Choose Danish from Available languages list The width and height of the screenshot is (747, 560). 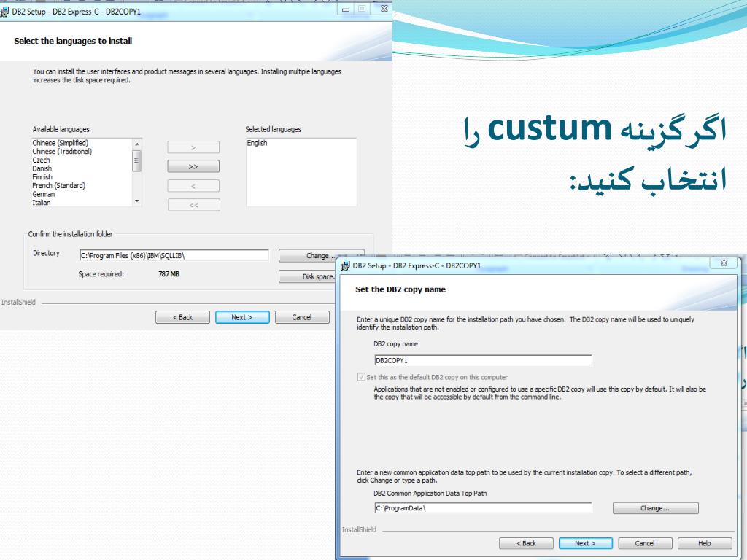point(42,168)
